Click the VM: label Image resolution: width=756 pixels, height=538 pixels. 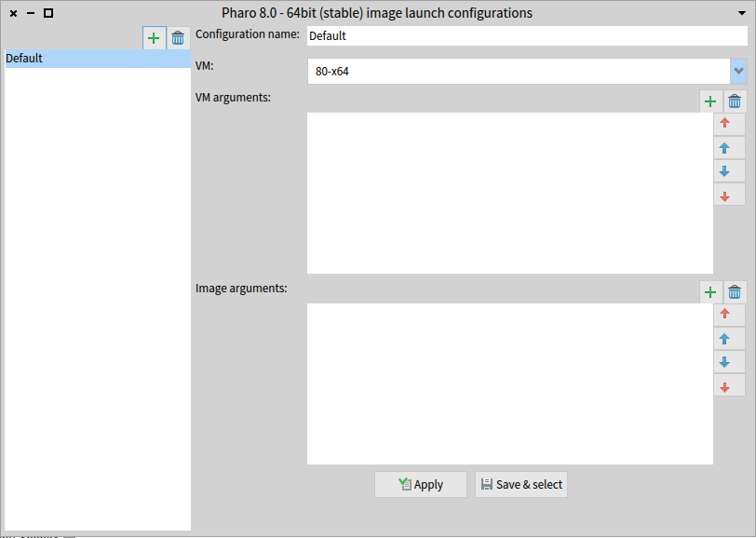205,66
